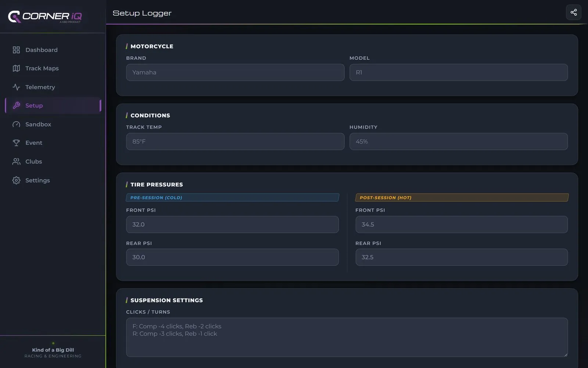The image size is (588, 368).
Task: Select the Track Temp input
Action: tap(235, 142)
